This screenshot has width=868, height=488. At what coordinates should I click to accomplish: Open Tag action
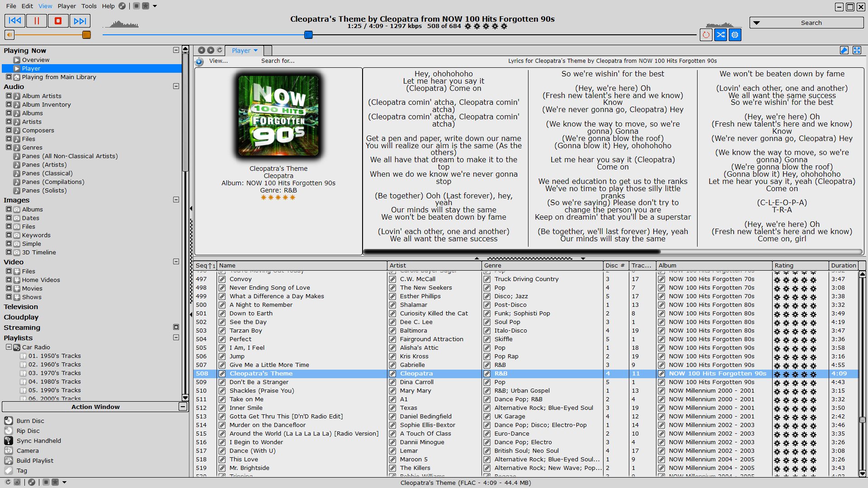(22, 470)
